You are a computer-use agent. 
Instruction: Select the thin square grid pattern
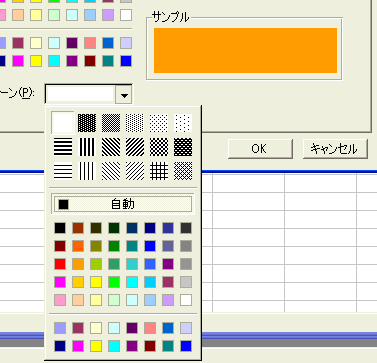click(159, 171)
